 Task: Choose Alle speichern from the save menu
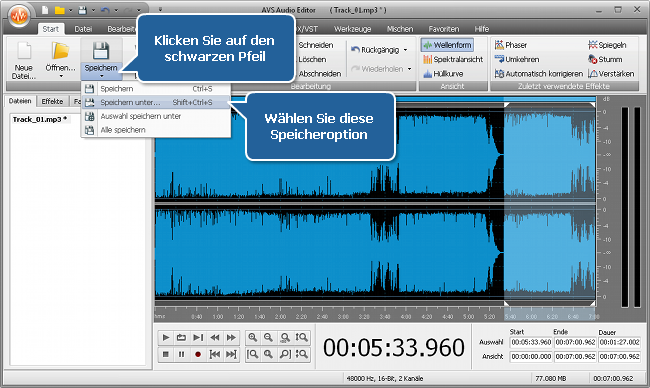pyautogui.click(x=156, y=130)
